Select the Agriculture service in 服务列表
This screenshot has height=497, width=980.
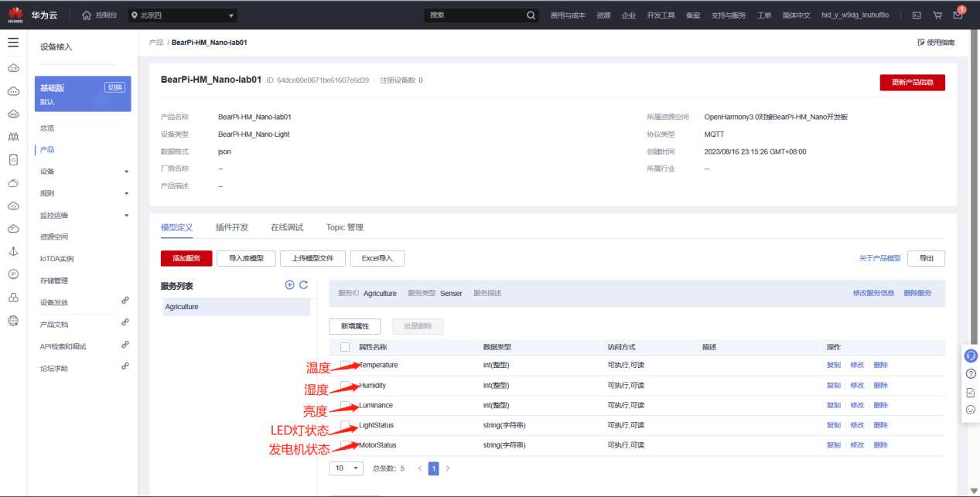235,307
